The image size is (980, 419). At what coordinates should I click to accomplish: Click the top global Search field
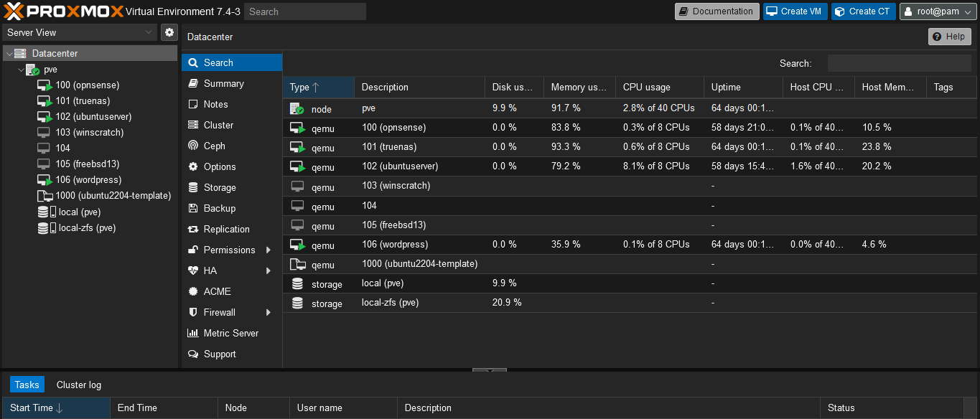point(304,11)
